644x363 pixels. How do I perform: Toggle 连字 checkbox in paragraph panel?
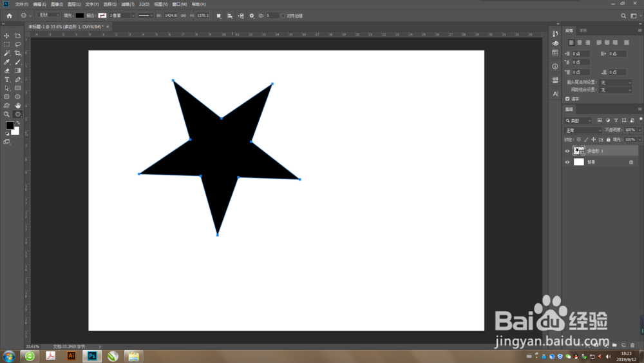click(567, 99)
